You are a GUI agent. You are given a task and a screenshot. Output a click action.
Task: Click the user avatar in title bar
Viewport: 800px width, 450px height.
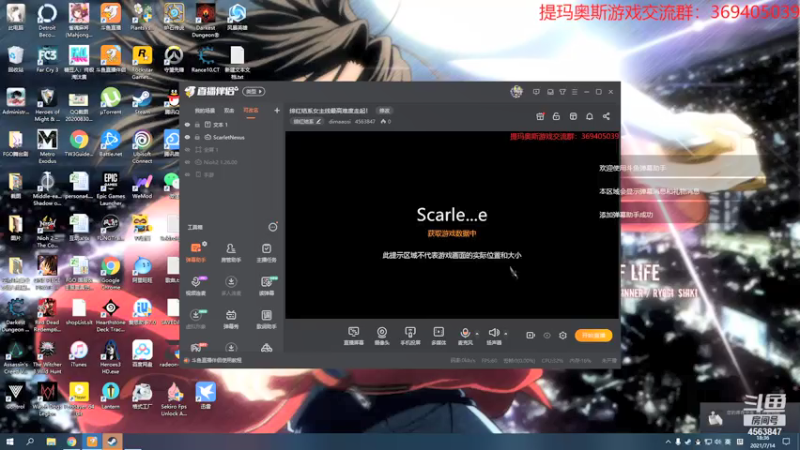[x=516, y=91]
